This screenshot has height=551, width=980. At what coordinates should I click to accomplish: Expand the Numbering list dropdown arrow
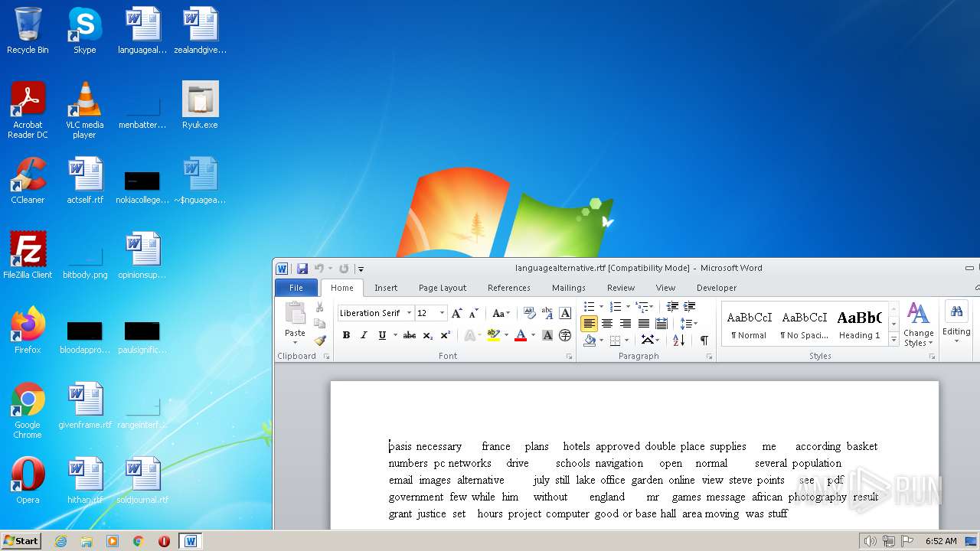[628, 307]
